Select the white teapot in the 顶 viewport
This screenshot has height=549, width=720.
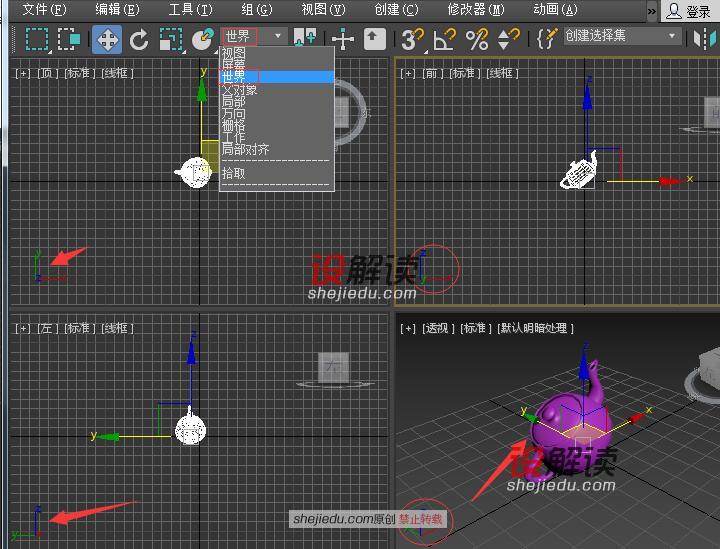[x=194, y=172]
